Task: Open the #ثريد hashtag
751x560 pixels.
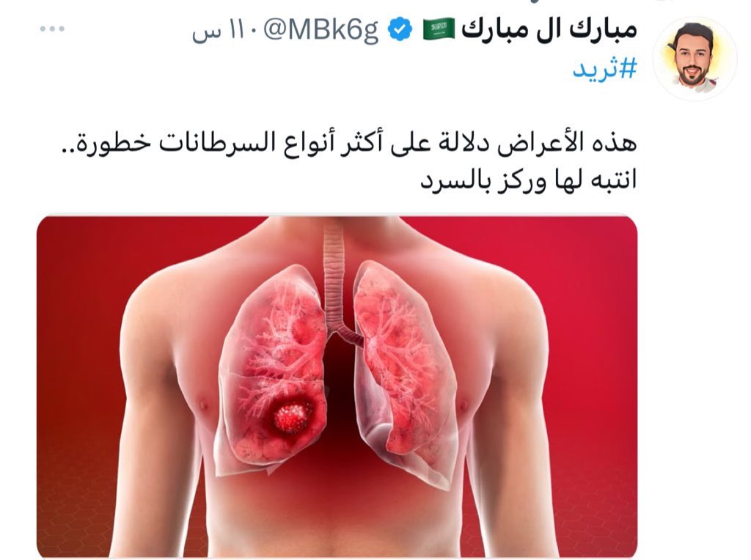Action: [605, 69]
